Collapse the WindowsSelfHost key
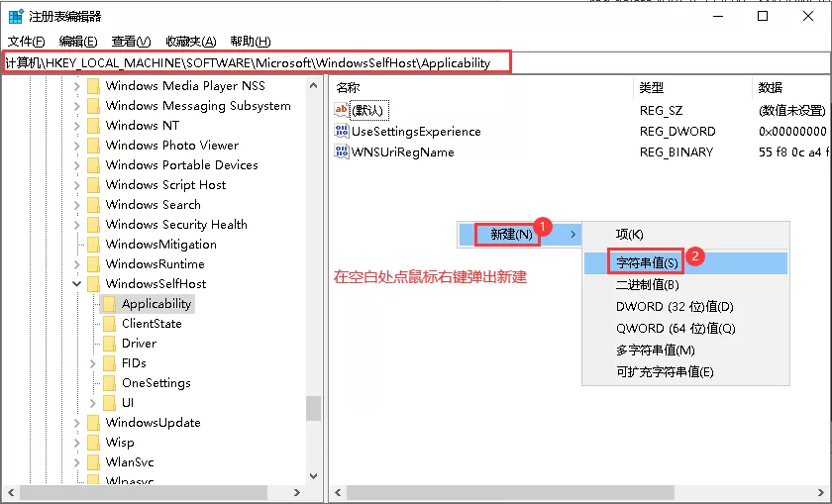832x504 pixels. pos(77,284)
